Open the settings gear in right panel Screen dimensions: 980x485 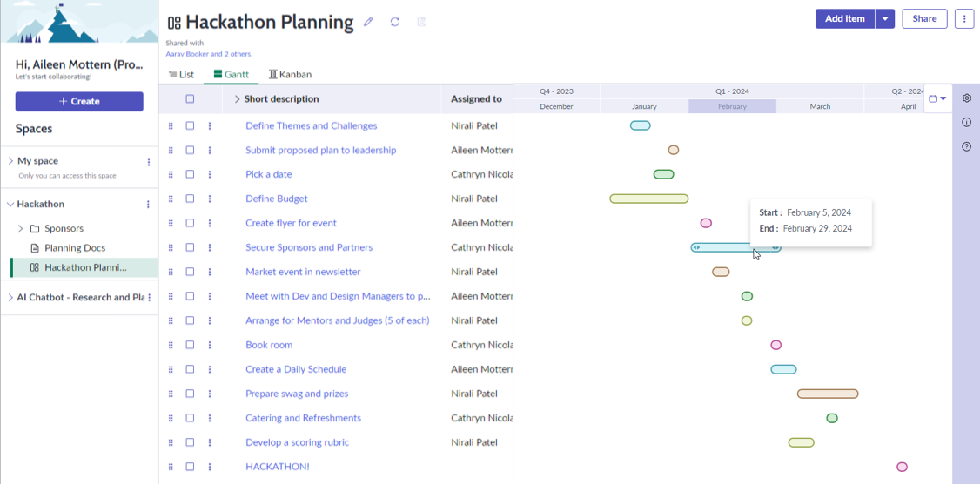pyautogui.click(x=967, y=98)
